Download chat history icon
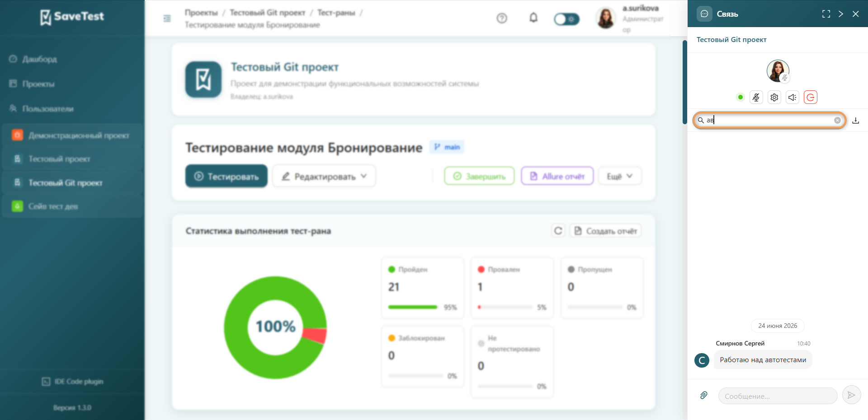 (x=856, y=121)
